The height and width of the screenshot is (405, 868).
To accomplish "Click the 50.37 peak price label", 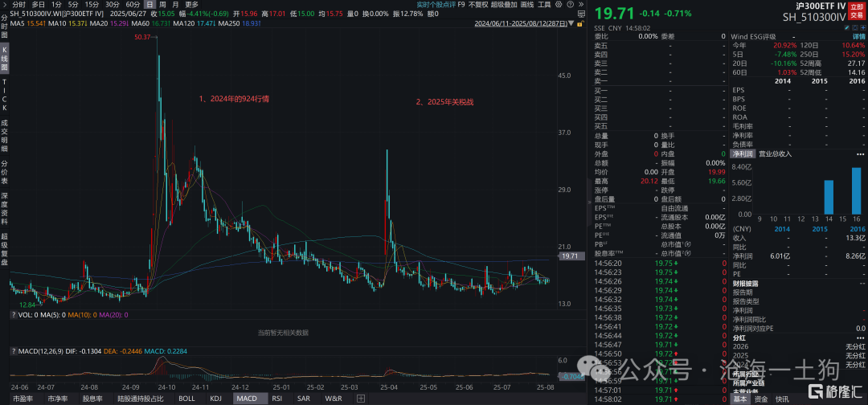I will click(x=143, y=37).
